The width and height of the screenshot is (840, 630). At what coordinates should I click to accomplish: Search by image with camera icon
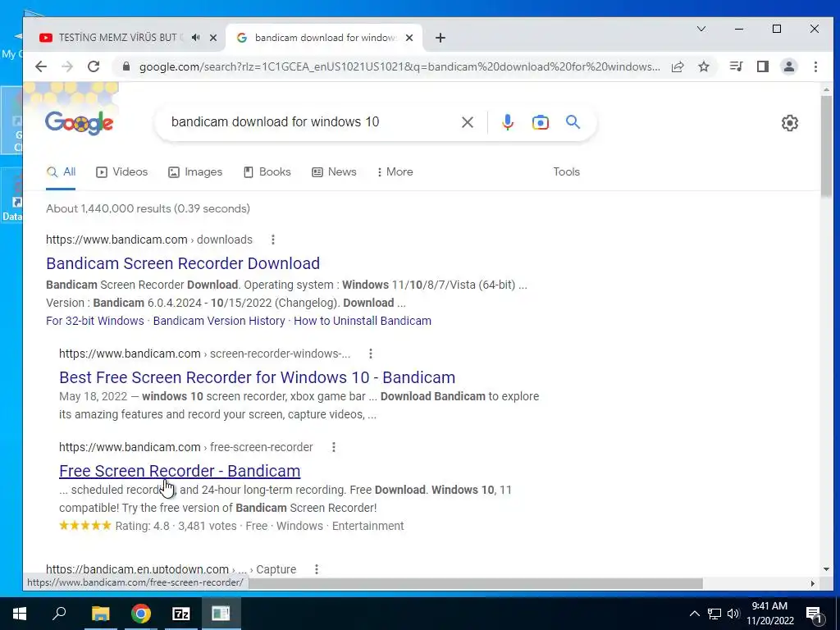coord(540,122)
